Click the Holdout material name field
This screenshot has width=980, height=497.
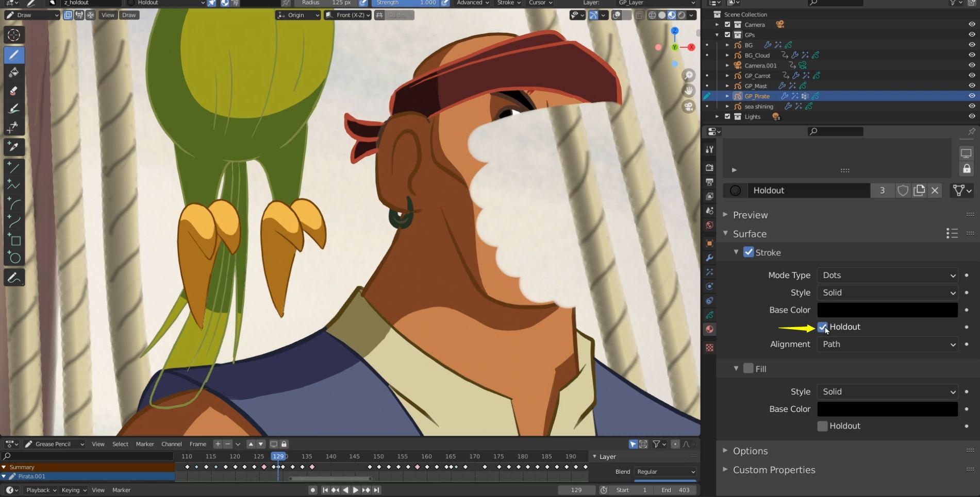(x=809, y=191)
